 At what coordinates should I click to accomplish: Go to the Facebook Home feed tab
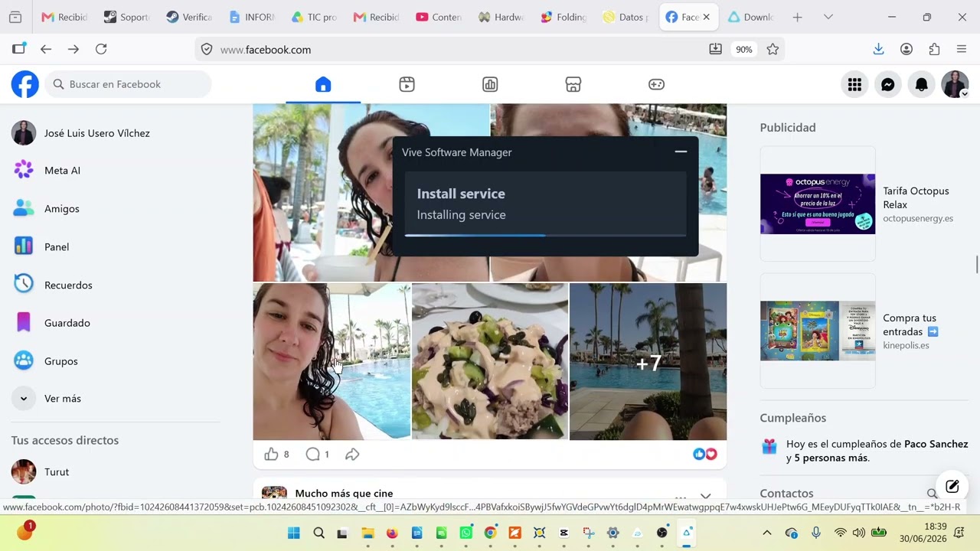point(323,84)
